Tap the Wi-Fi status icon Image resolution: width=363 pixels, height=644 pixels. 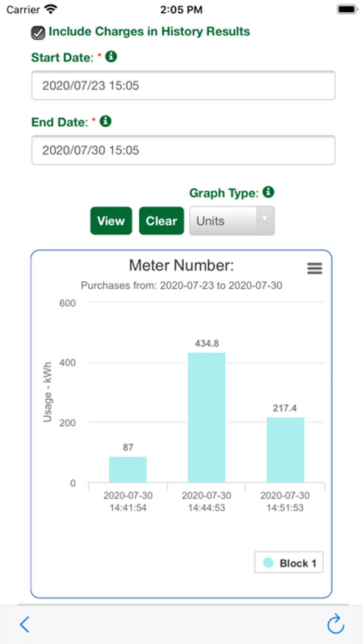[x=51, y=9]
